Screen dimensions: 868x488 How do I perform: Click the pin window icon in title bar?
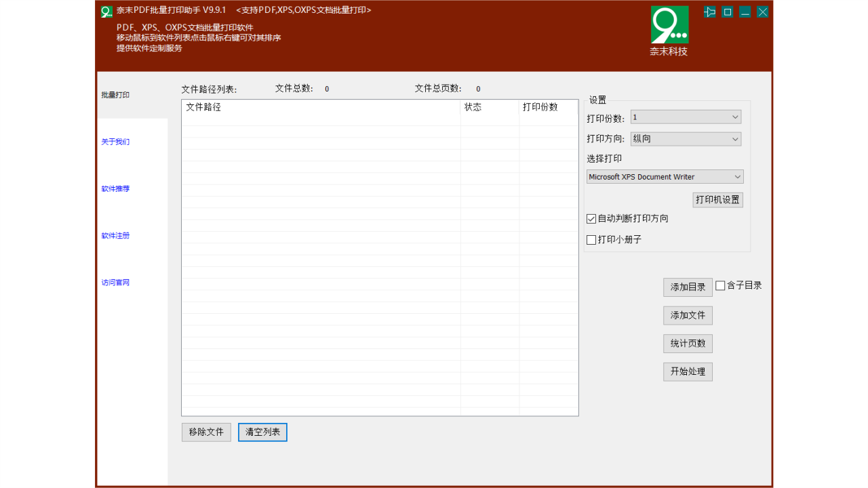pyautogui.click(x=710, y=12)
